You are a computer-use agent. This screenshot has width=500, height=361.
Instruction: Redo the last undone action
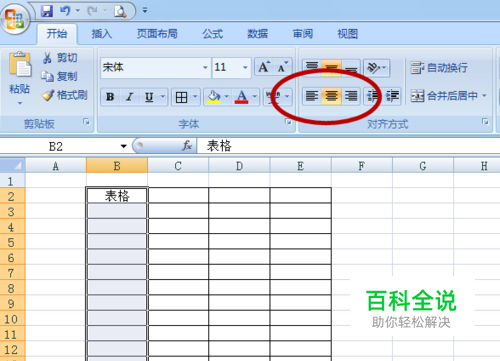point(92,11)
